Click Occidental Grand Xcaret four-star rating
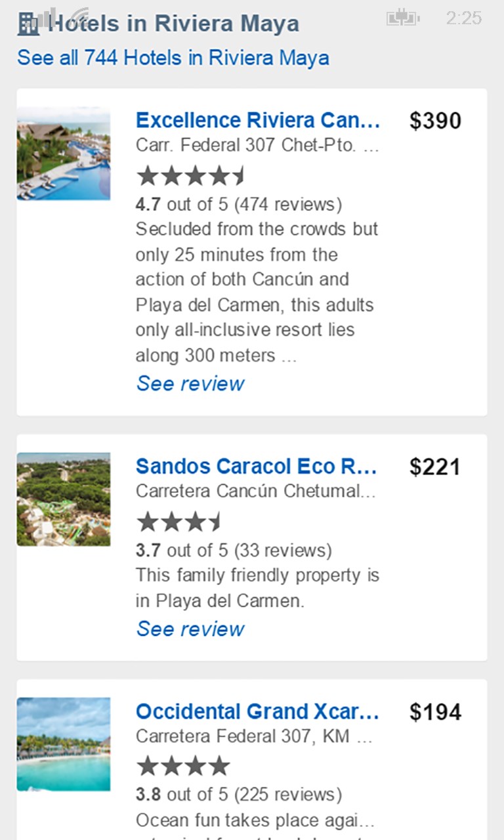This screenshot has height=840, width=504. [183, 766]
